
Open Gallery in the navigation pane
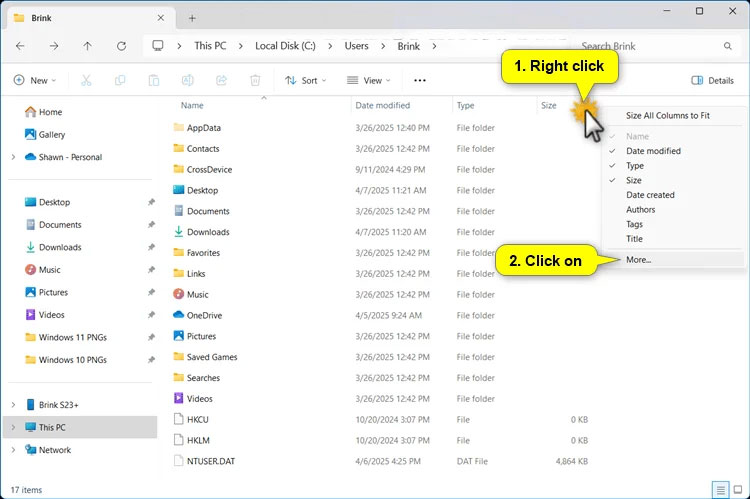pyautogui.click(x=51, y=135)
